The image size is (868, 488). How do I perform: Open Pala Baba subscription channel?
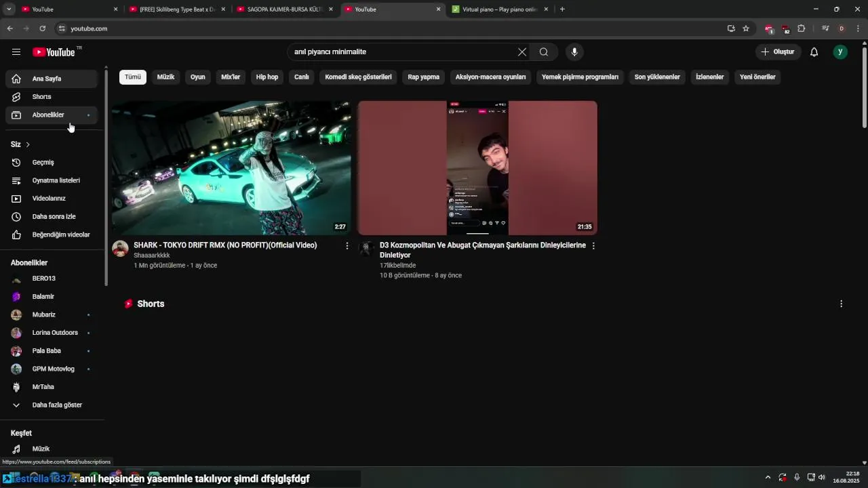tap(52, 351)
